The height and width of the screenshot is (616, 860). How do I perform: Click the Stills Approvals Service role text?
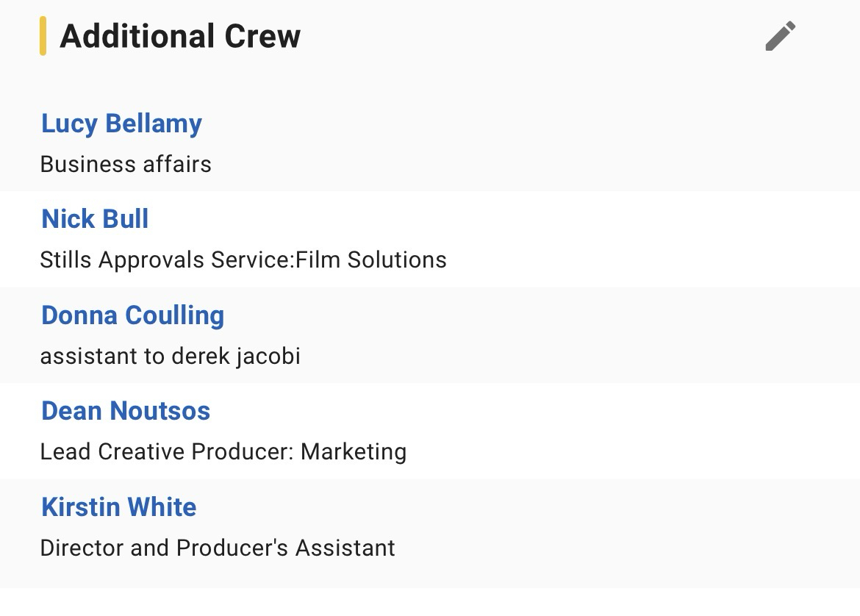[x=166, y=260]
